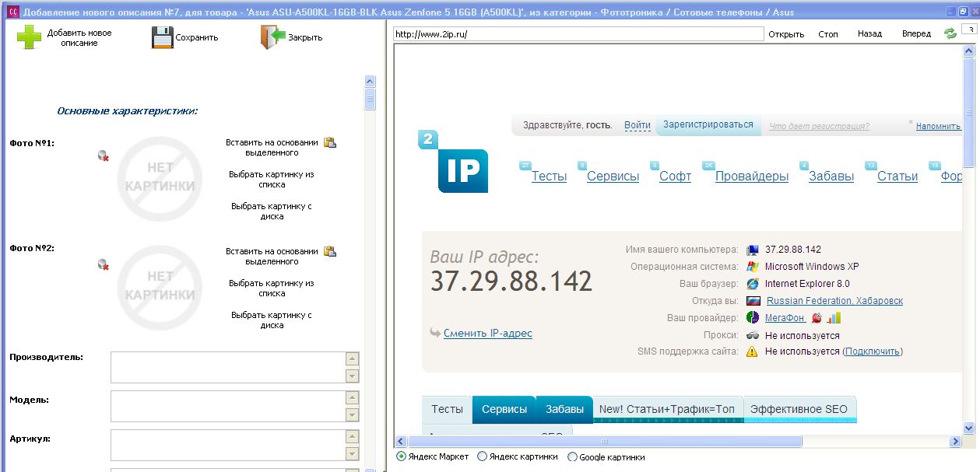980x472 pixels.
Task: Click the Производитель text field
Action: 228,367
